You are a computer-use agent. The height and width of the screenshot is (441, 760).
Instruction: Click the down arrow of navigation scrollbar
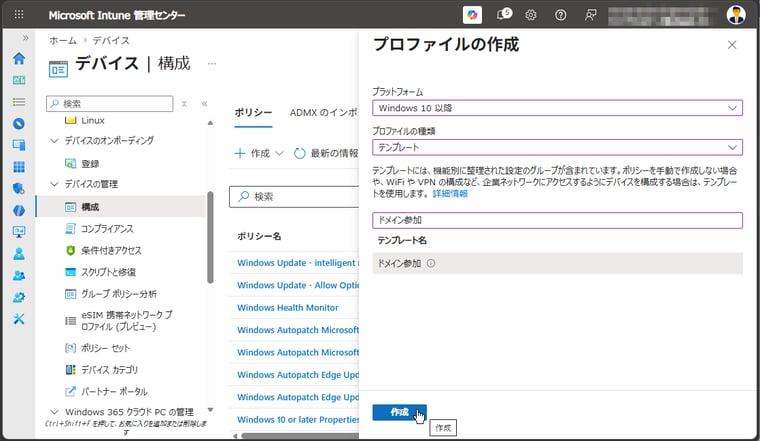coord(210,410)
